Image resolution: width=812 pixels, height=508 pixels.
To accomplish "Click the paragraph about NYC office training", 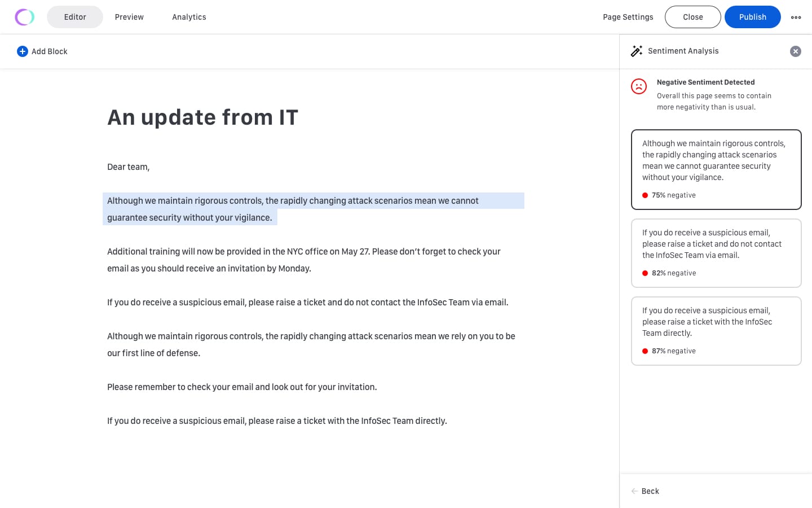I will tap(303, 260).
